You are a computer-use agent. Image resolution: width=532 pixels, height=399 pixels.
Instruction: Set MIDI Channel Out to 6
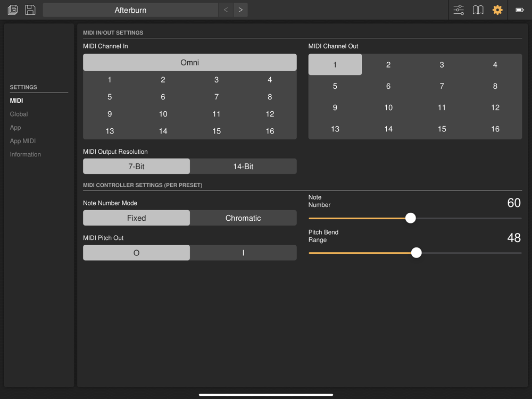click(x=388, y=86)
